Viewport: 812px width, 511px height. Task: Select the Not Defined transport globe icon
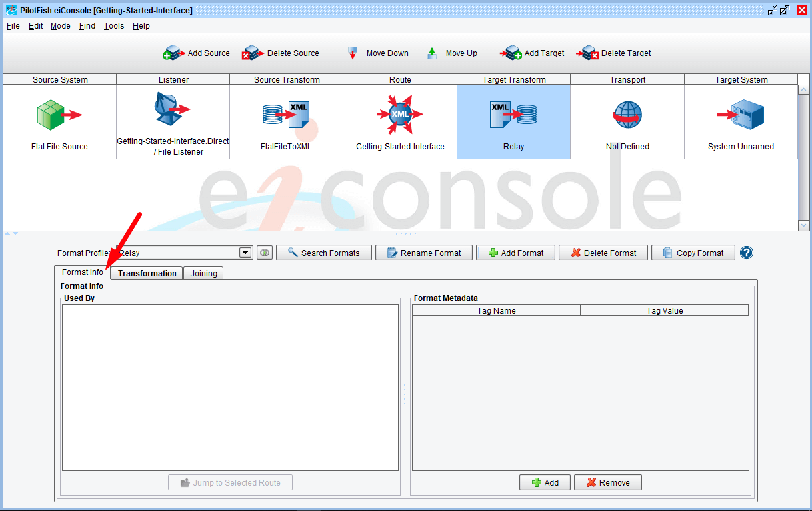coord(627,115)
